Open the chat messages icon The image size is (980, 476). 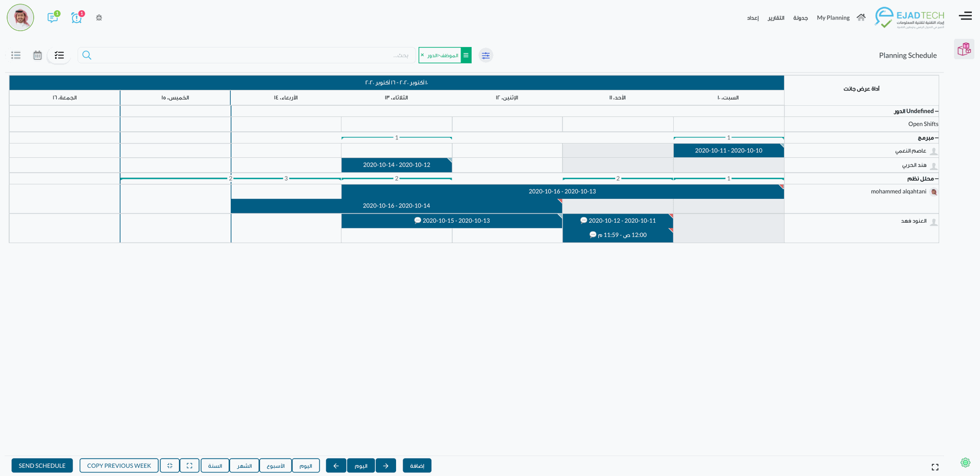coord(52,18)
